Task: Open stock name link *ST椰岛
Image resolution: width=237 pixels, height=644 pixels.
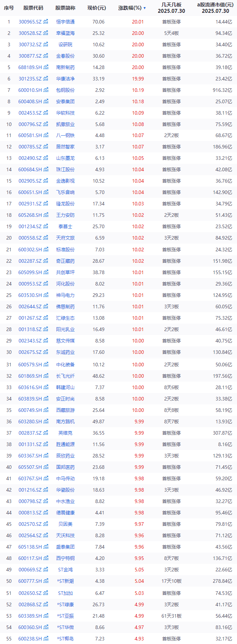Action: point(65,639)
